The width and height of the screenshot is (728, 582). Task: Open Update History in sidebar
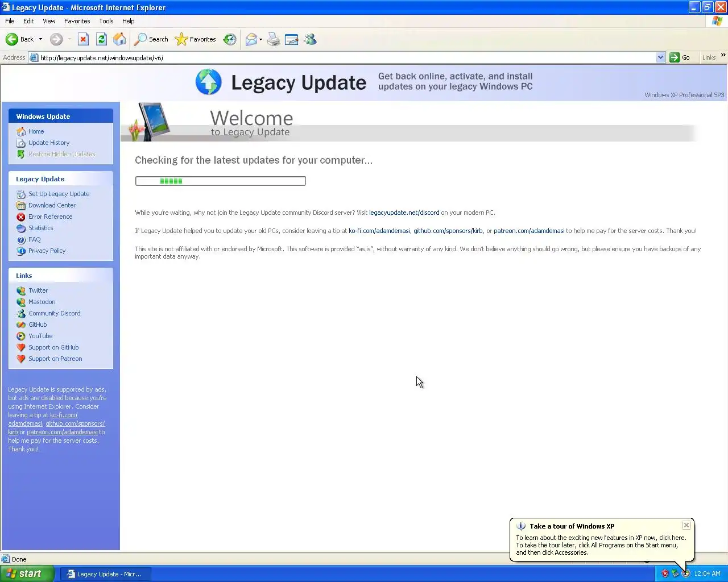[49, 143]
